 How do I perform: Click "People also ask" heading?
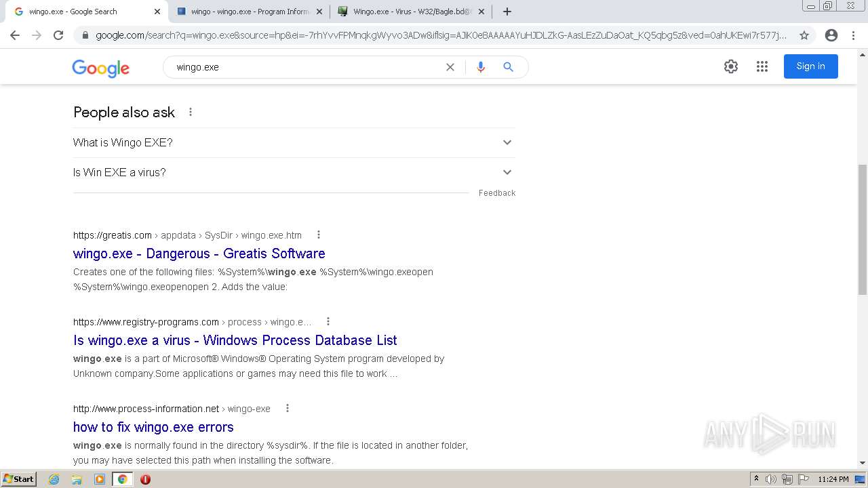pyautogui.click(x=124, y=113)
